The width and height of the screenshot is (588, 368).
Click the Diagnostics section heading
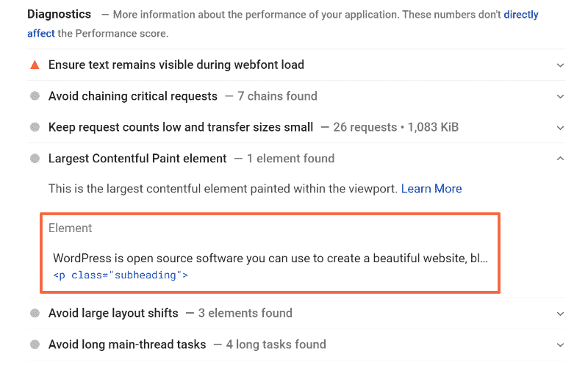point(59,14)
